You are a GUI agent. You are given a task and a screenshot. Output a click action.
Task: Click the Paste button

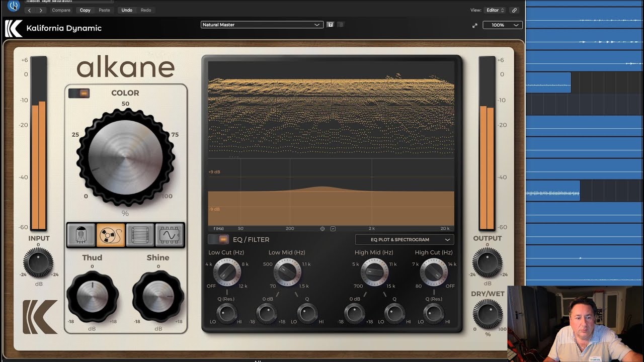[104, 10]
